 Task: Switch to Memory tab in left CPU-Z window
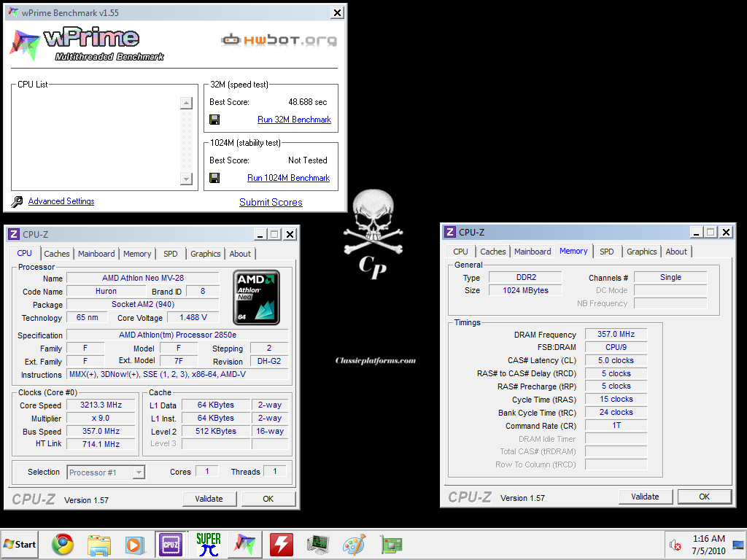point(137,254)
